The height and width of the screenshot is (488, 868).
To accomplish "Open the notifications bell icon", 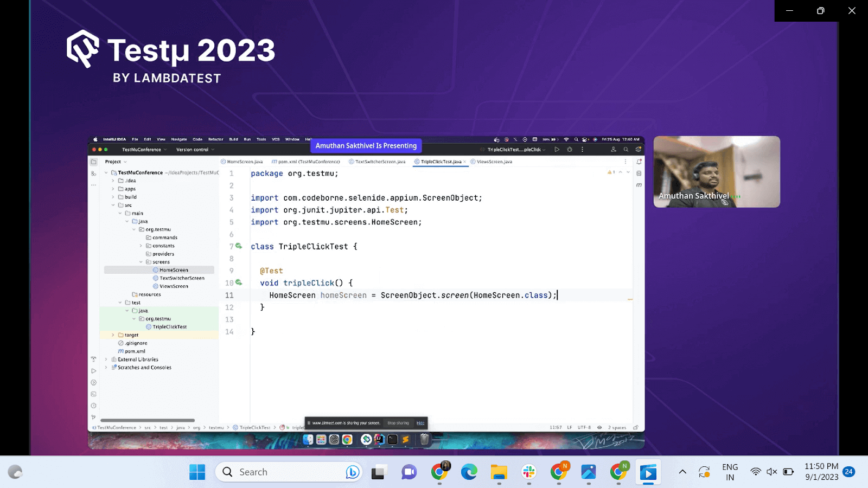I will click(639, 162).
